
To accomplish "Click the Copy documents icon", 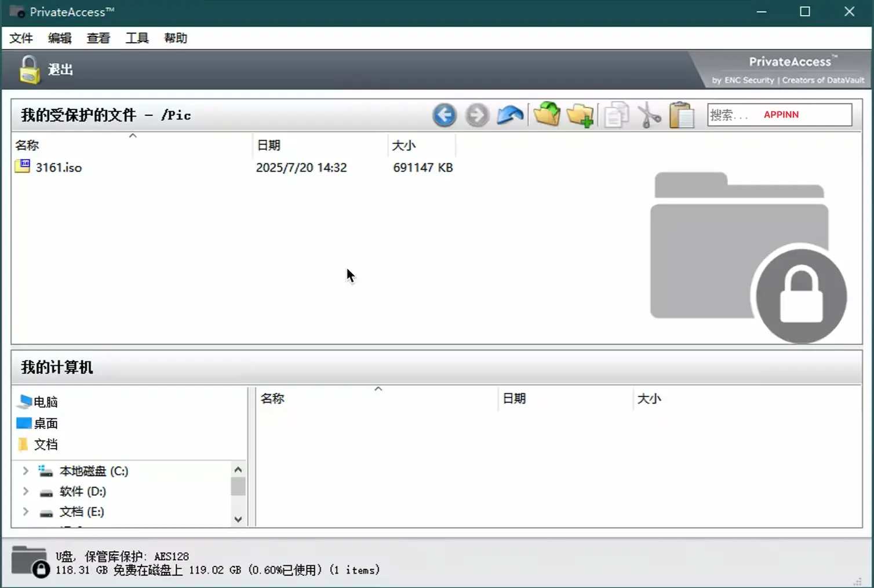I will pyautogui.click(x=616, y=115).
